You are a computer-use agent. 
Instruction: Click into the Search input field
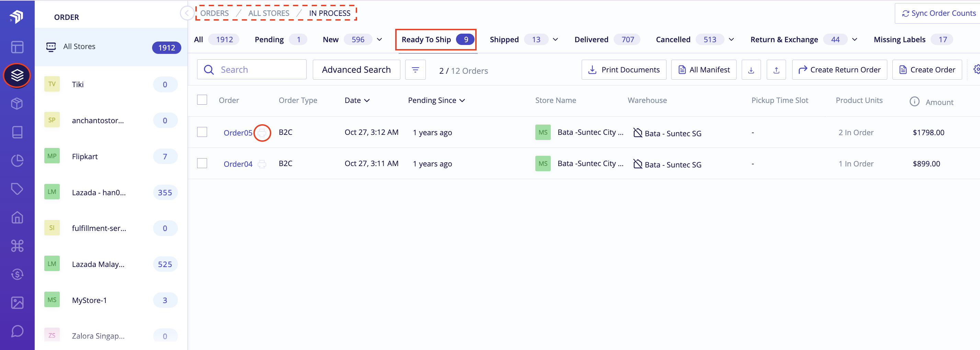(251, 70)
